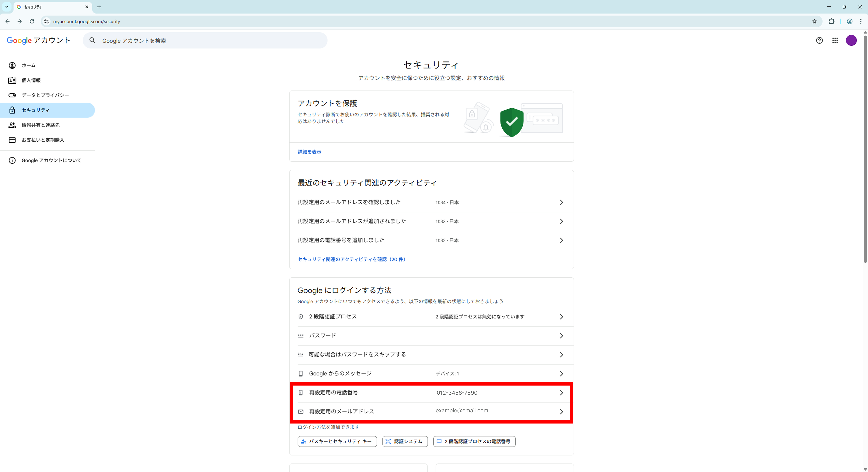Open 再設定用のメールアドレス row chevron
This screenshot has width=868, height=472.
(x=561, y=411)
